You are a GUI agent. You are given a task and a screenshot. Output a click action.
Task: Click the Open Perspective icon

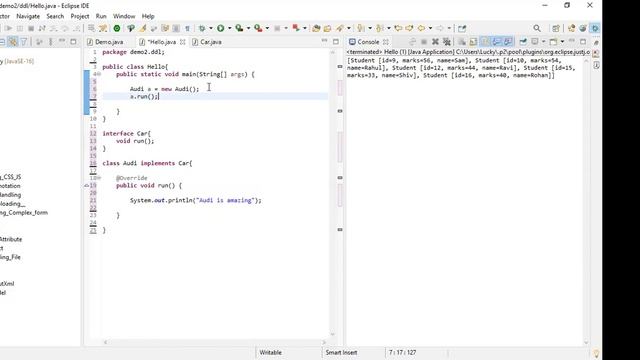(556, 28)
